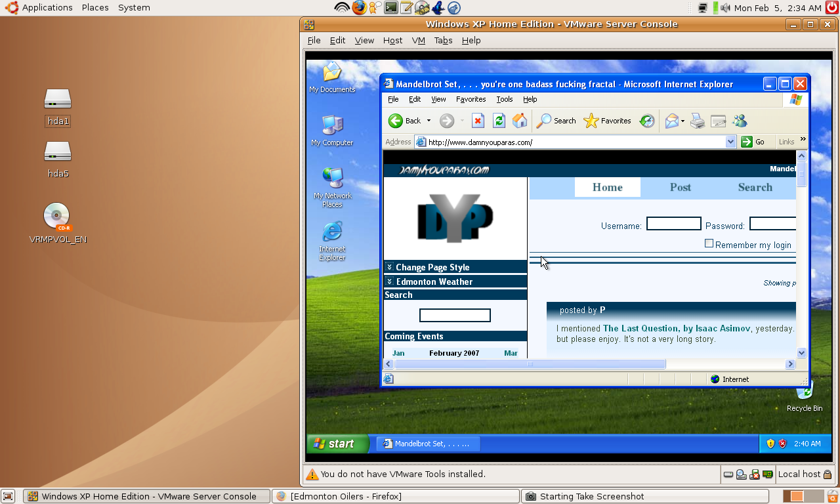Open Internet Explorer's Favorites menu
840x504 pixels.
(471, 99)
